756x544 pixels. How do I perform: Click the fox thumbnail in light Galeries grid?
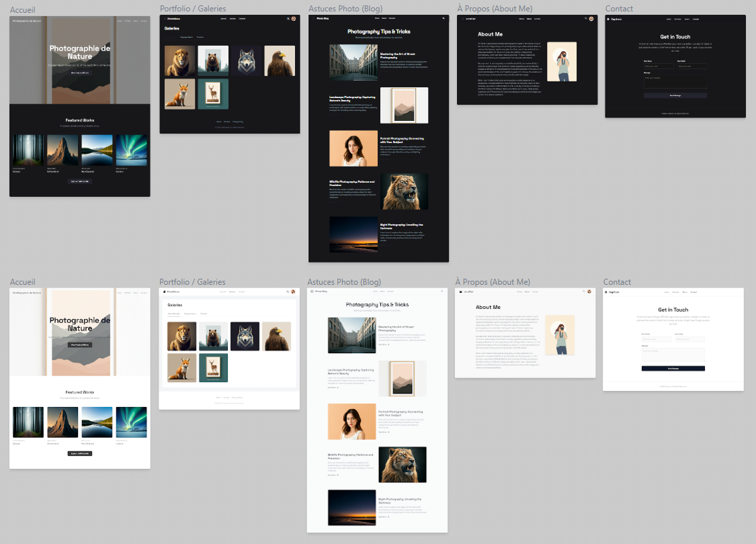click(x=181, y=368)
